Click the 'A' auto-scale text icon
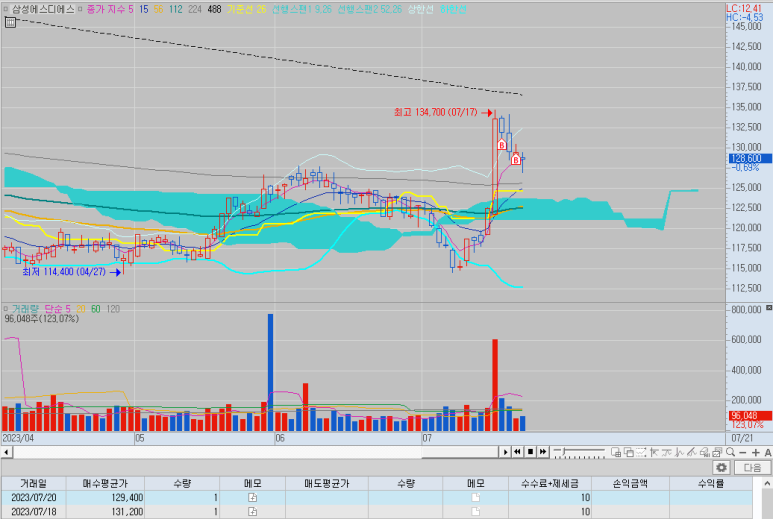Screen dimensions: 773x519 pos(768,452)
